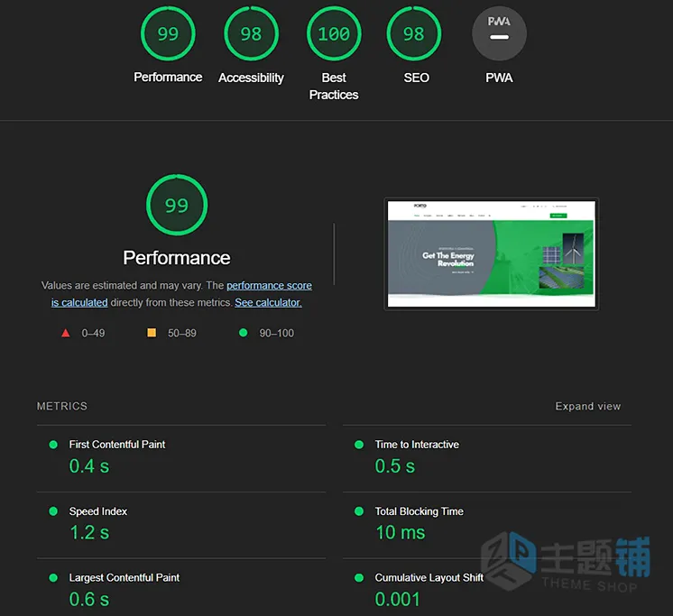The image size is (673, 616).
Task: Click the 10 ms Total Blocking Time value
Action: click(x=401, y=533)
